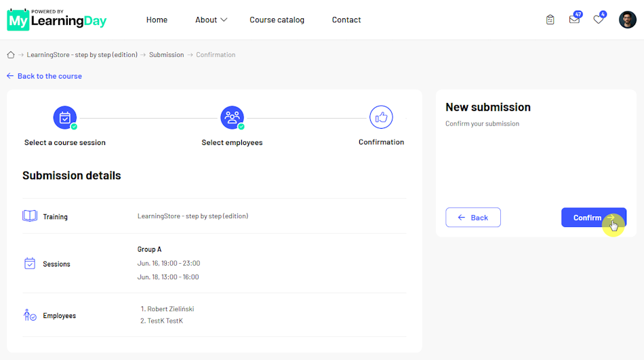This screenshot has width=644, height=360.
Task: Open LearningStore - step by step (edition) breadcrumb
Action: 82,55
